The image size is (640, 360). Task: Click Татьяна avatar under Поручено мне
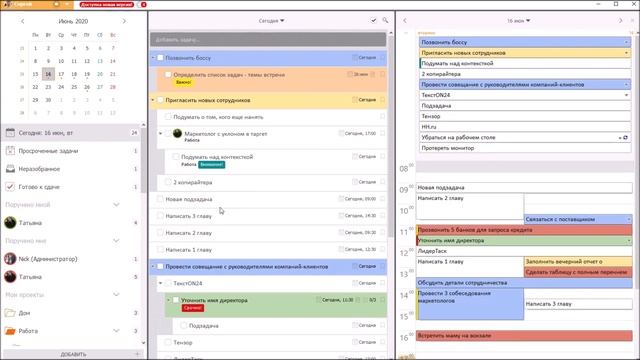[x=10, y=277]
